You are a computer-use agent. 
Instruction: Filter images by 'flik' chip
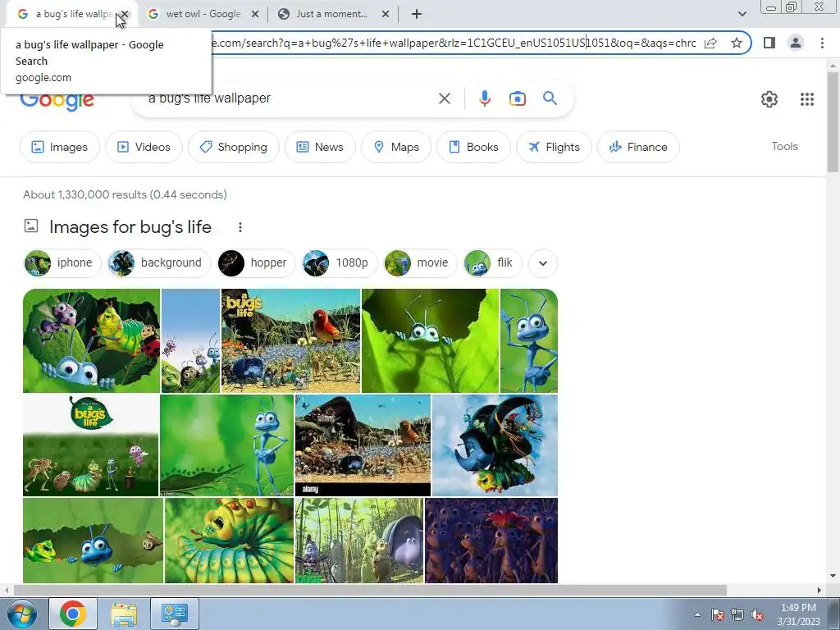click(x=492, y=263)
